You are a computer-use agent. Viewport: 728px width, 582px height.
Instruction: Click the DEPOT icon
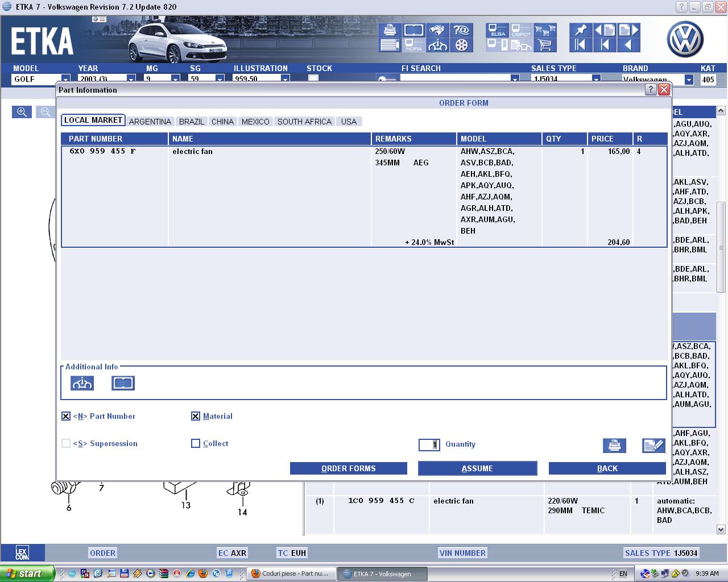[521, 30]
